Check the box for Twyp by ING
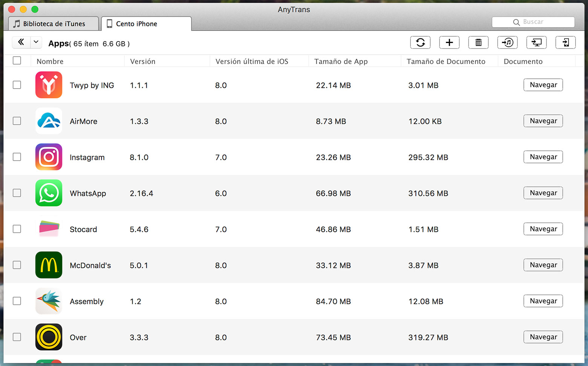 pos(17,85)
